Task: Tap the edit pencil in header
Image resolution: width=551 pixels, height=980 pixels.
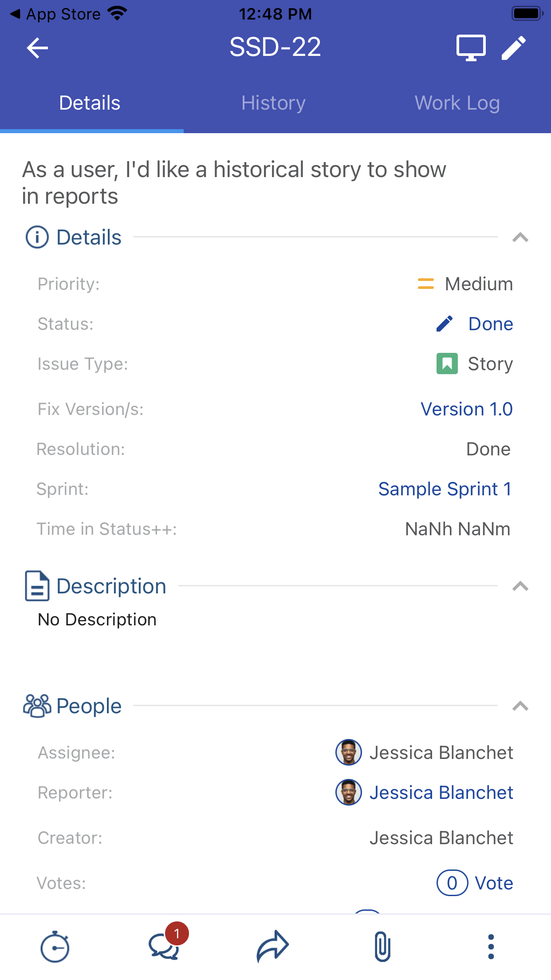Action: [514, 47]
